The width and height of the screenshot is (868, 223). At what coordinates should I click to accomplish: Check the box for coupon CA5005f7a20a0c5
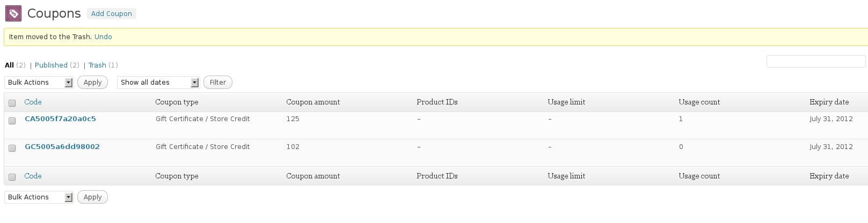coord(12,121)
